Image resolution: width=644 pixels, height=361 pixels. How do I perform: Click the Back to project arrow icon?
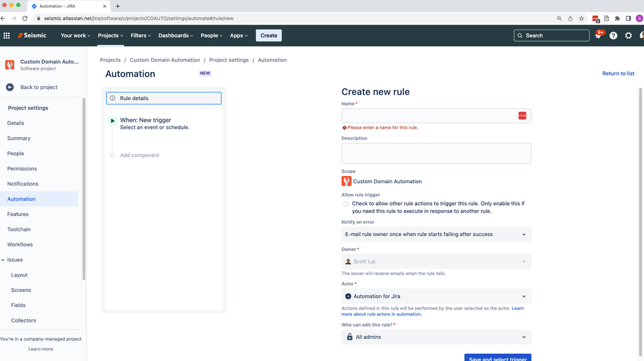point(10,87)
